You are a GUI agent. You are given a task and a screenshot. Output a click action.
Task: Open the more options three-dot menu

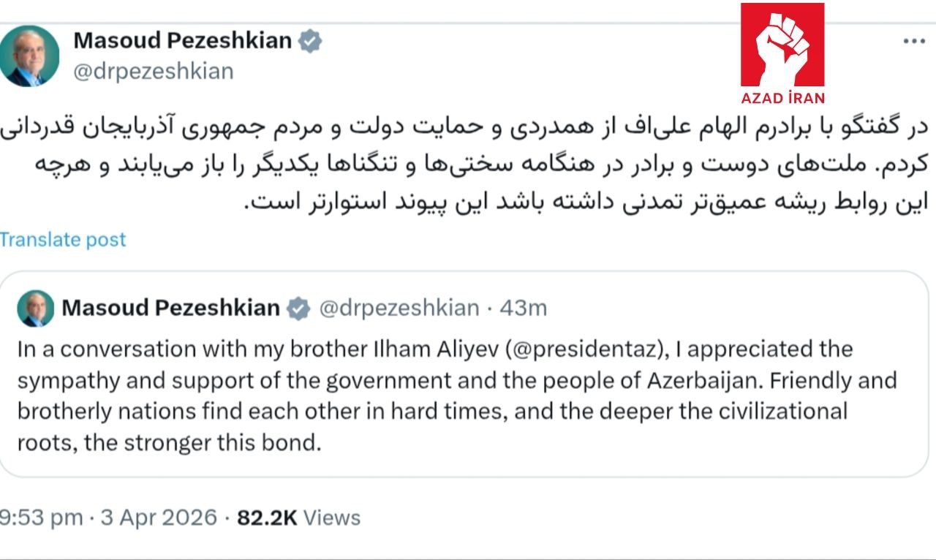tap(914, 42)
